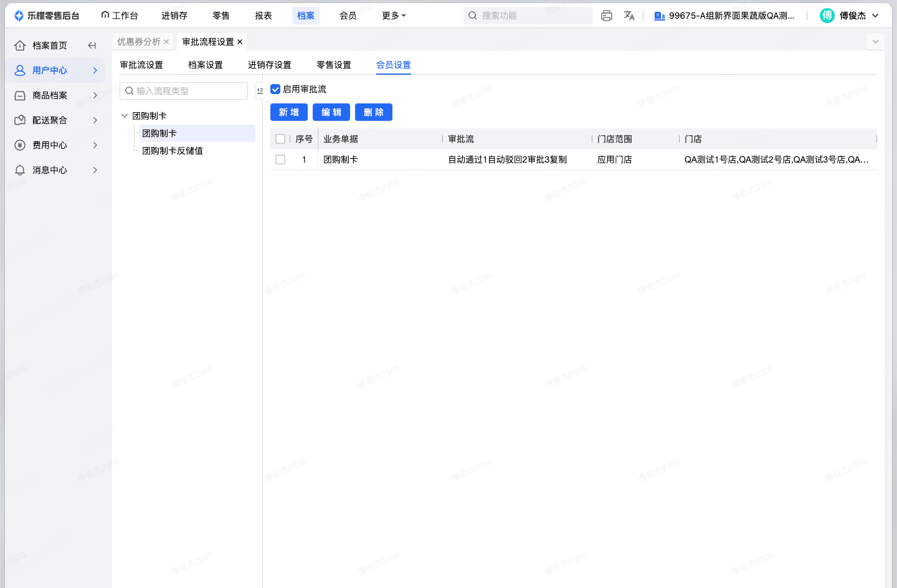
Task: Click the 用户中心 person icon
Action: (x=20, y=70)
